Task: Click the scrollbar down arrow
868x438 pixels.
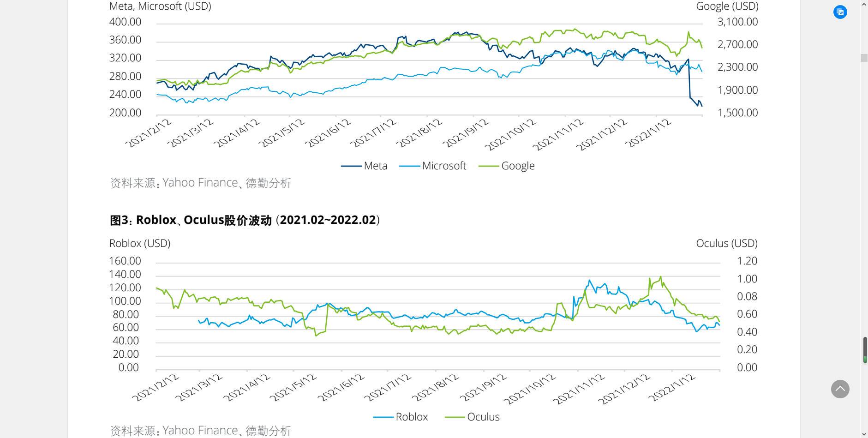Action: coord(864,434)
